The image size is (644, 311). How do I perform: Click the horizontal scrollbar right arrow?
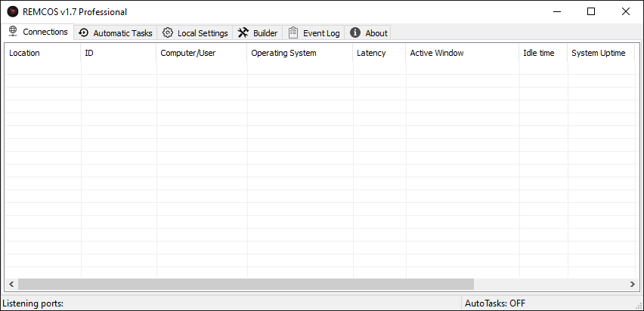633,284
